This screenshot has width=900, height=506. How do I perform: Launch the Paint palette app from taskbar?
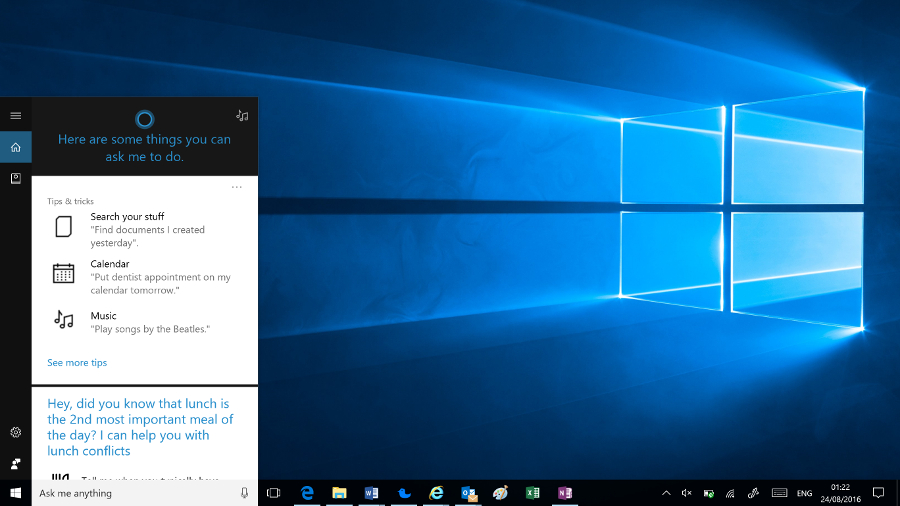tap(501, 493)
